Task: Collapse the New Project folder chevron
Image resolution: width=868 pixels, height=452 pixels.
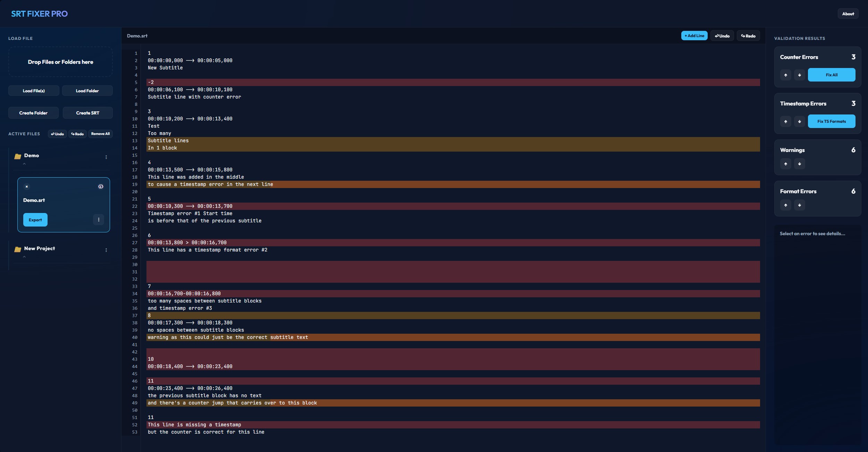Action: (24, 257)
